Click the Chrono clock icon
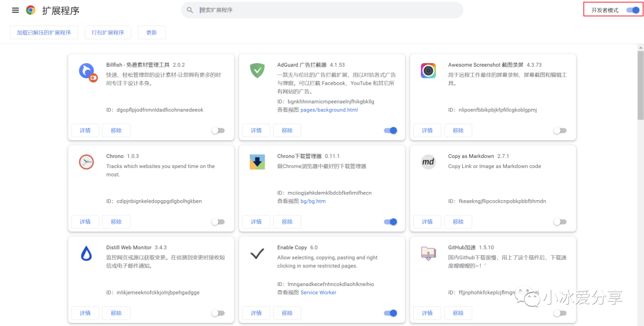Image resolution: width=644 pixels, height=326 pixels. [86, 162]
